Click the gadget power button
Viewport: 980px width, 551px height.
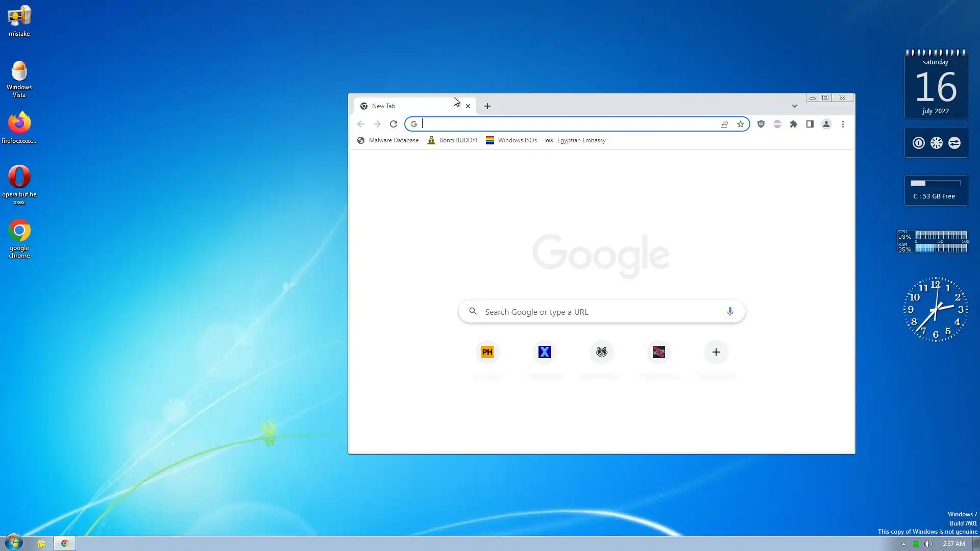coord(918,143)
